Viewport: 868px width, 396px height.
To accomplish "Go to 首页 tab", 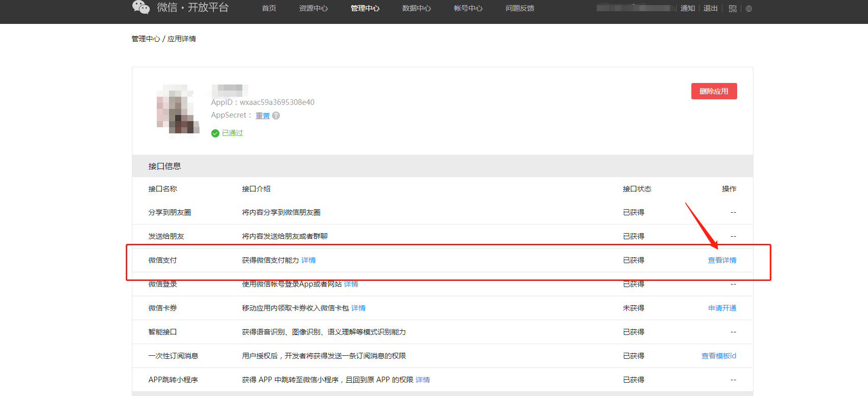I will [x=269, y=8].
